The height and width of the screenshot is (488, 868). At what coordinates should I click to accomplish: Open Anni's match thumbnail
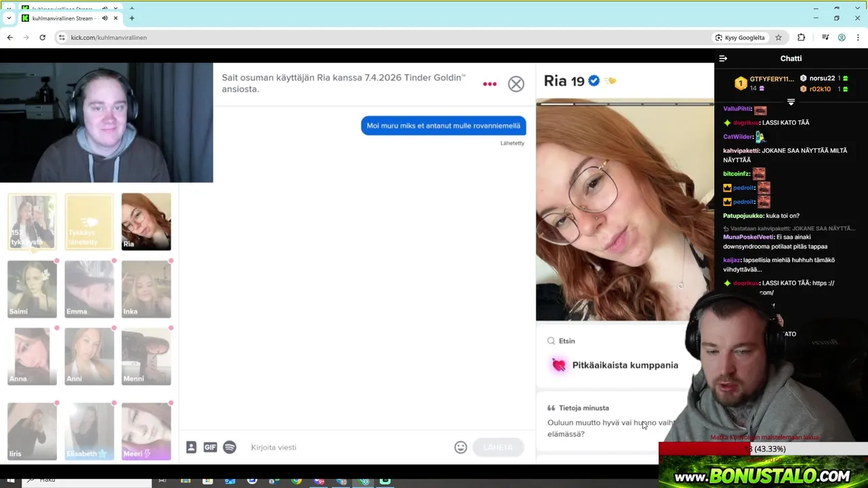89,357
